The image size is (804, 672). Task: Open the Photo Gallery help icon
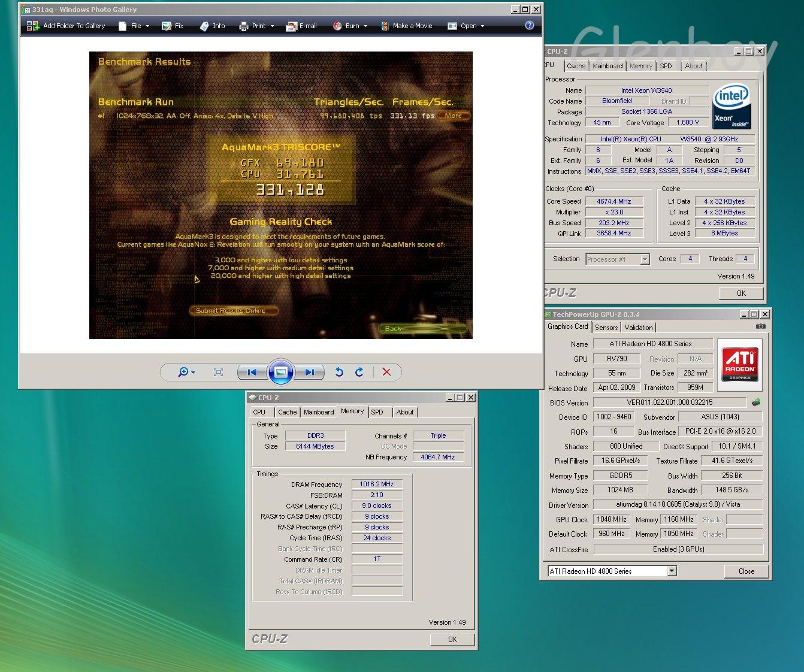point(529,25)
